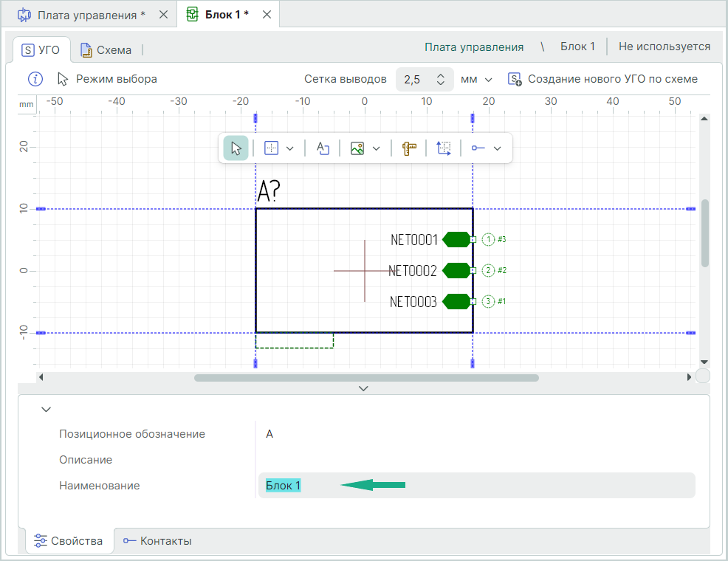Switch to the Схема tab
The image size is (728, 561).
click(106, 50)
